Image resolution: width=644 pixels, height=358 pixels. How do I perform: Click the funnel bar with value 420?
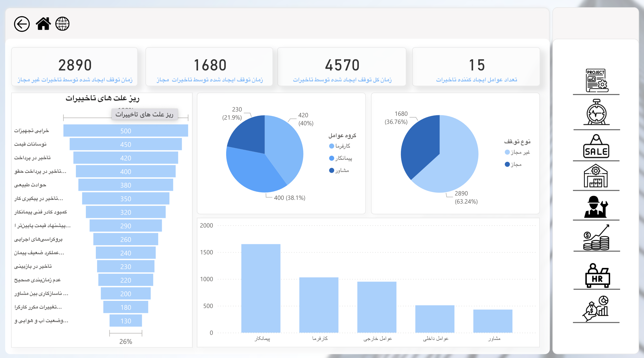pos(126,158)
